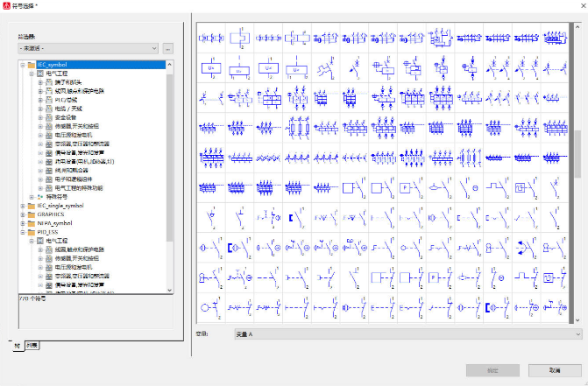Click the PID_ESS folder icon

[30, 232]
